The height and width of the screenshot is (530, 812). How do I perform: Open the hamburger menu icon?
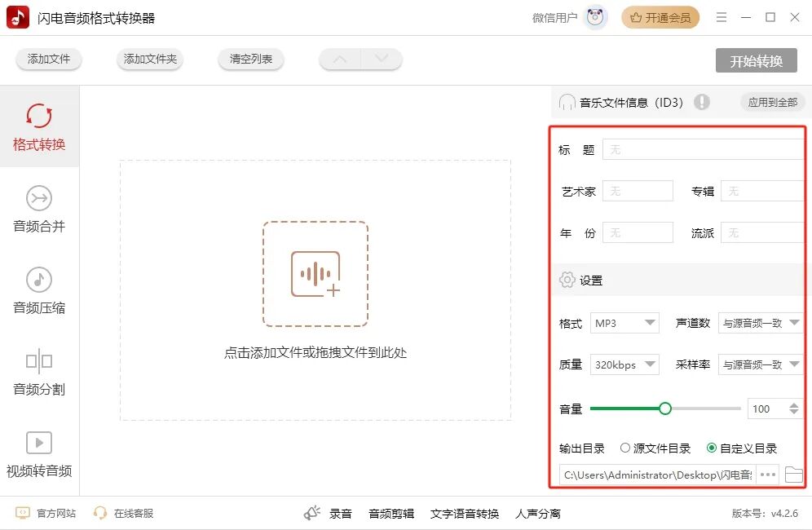721,18
